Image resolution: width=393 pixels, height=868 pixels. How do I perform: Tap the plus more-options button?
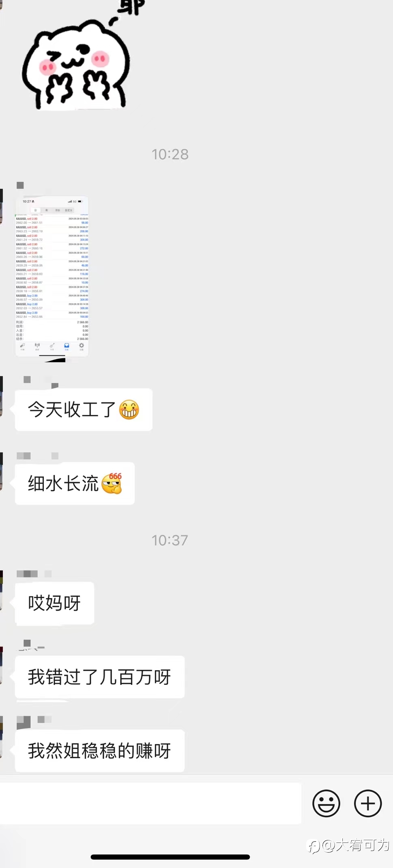point(368,803)
